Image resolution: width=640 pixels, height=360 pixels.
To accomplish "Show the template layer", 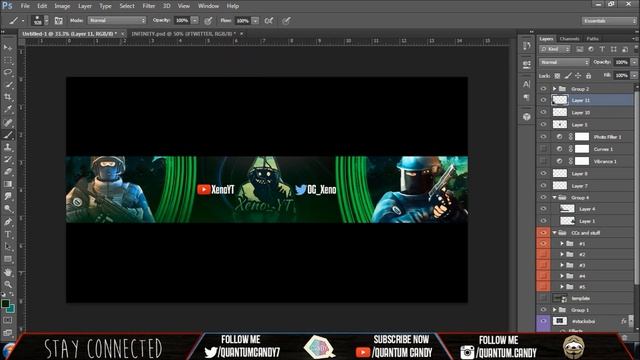I will point(543,298).
